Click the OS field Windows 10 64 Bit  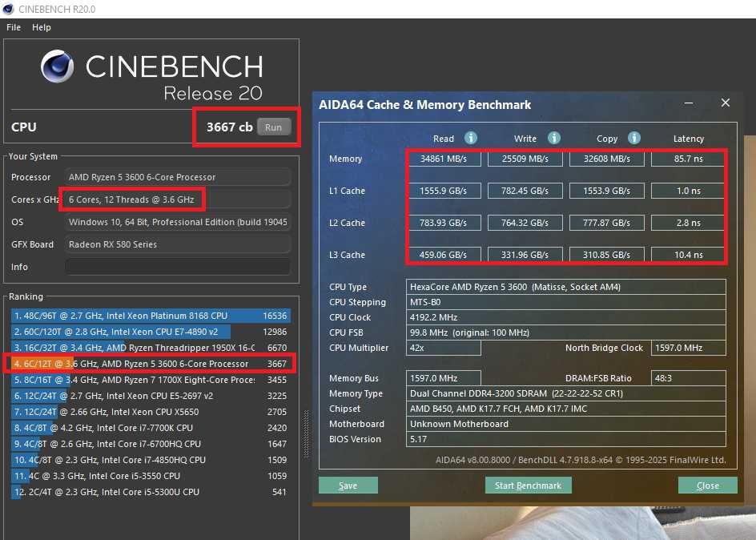[x=178, y=222]
